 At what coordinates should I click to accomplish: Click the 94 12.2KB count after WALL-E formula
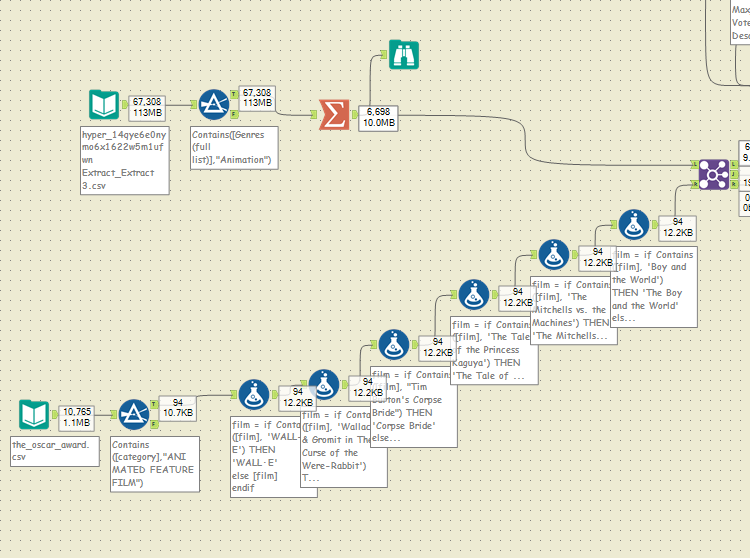tap(298, 397)
